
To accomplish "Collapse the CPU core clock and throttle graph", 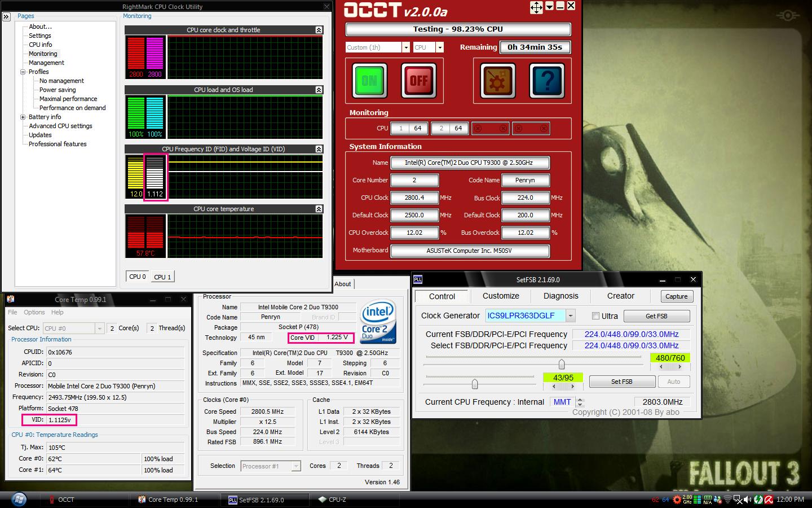I will coord(319,30).
